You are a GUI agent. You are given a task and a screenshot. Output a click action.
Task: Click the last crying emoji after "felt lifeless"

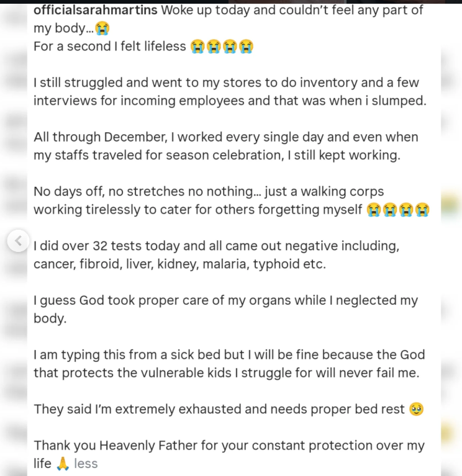247,47
